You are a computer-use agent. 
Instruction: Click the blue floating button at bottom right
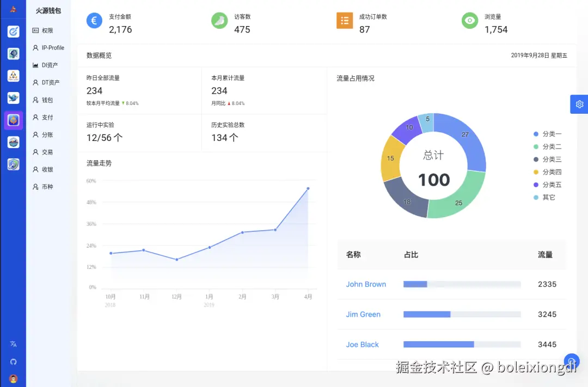tap(572, 361)
